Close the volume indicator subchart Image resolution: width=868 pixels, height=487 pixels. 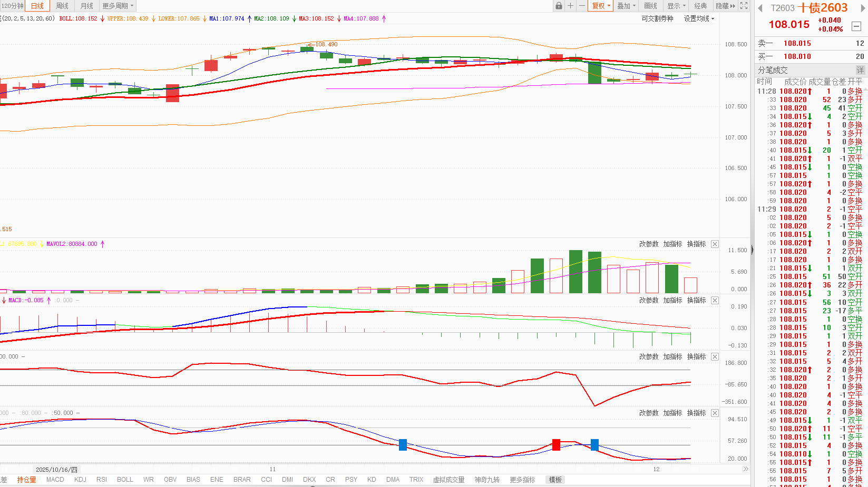(x=715, y=244)
